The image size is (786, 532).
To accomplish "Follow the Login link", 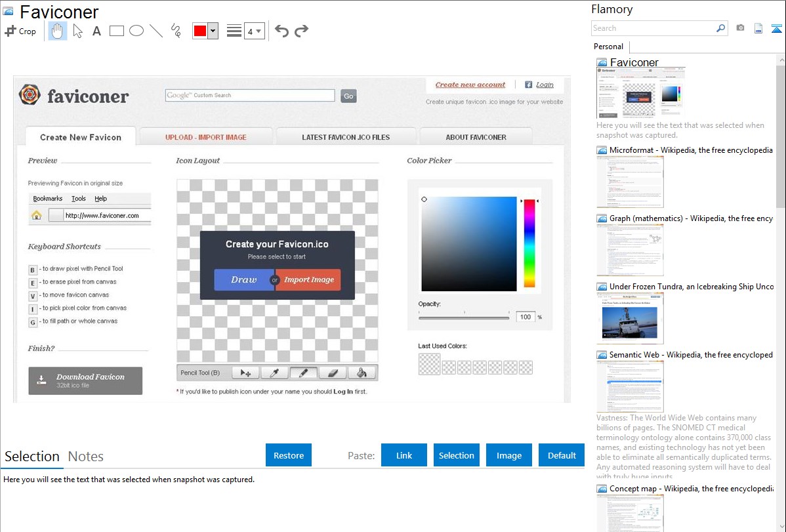I will coord(545,85).
